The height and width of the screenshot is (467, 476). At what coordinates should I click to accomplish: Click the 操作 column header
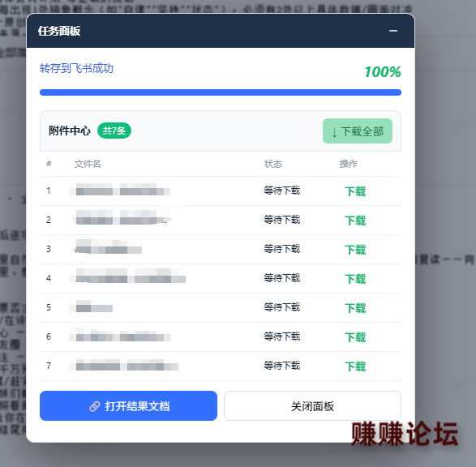[348, 164]
